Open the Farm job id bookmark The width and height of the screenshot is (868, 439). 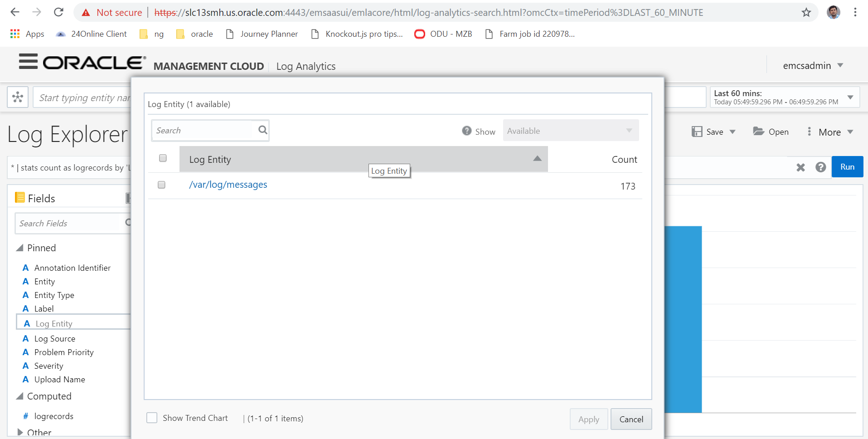[530, 34]
